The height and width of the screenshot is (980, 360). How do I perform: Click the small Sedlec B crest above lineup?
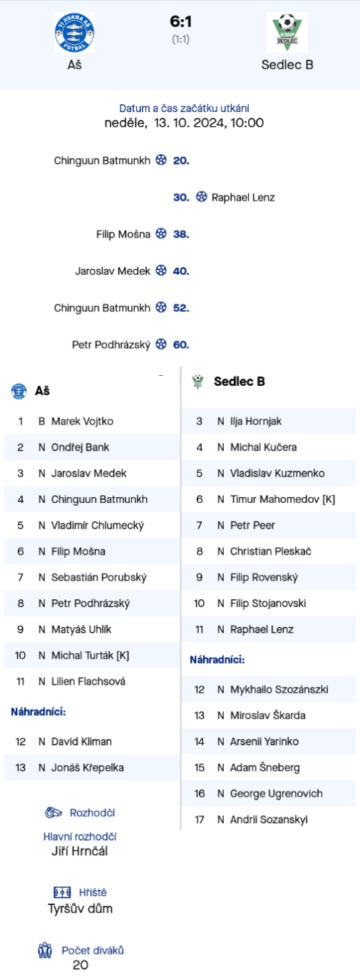198,382
